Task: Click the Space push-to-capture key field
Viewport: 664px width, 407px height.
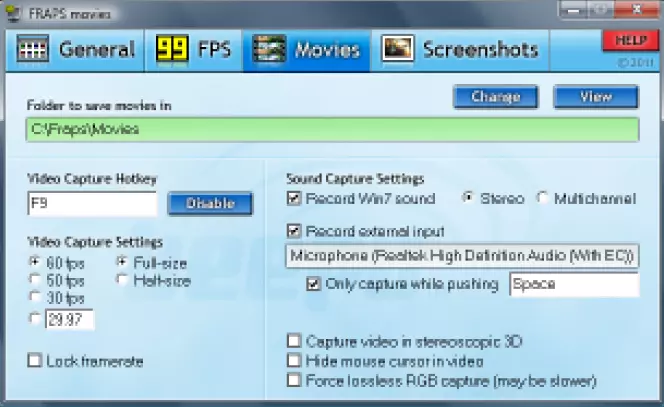Action: pyautogui.click(x=574, y=284)
